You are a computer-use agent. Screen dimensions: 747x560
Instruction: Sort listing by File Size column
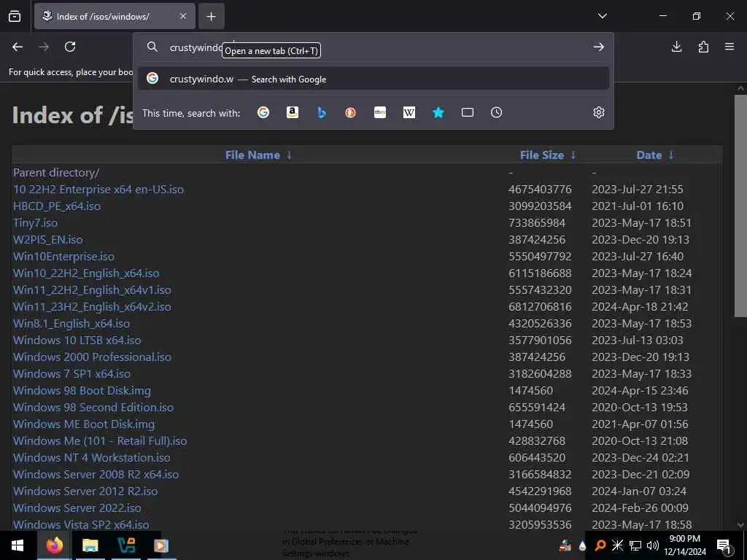[542, 155]
